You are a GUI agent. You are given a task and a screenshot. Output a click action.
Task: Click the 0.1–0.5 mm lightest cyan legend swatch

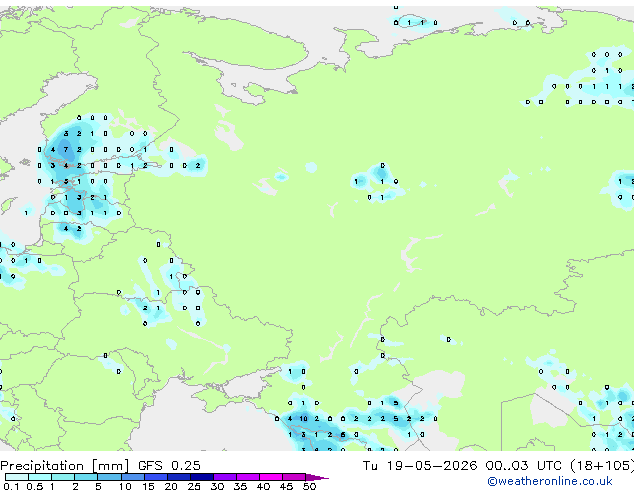click(17, 477)
